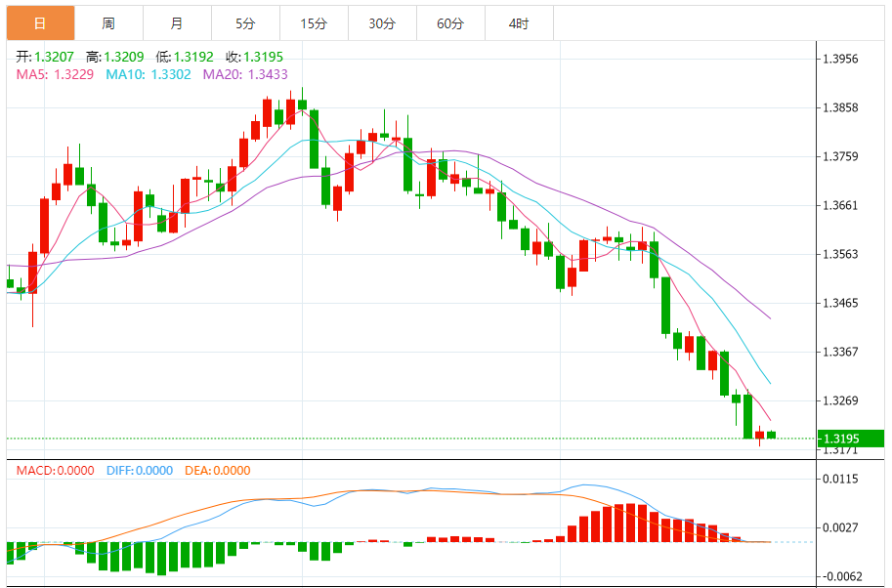Click the green current price tag 1.3195
The image size is (892, 588).
click(850, 439)
